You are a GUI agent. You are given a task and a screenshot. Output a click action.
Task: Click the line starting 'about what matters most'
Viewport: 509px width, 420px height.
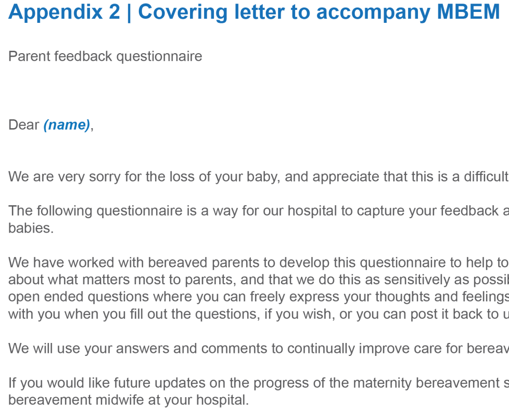tap(258, 279)
